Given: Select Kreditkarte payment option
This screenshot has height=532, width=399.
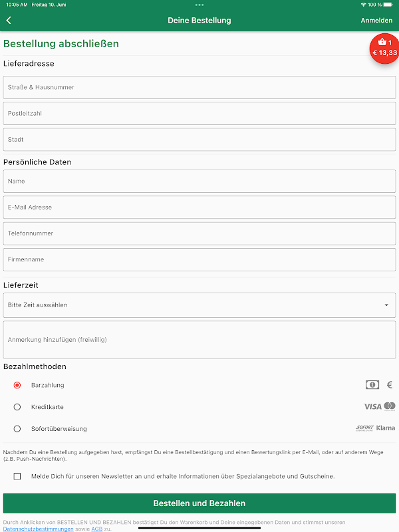Looking at the screenshot, I should (17, 407).
